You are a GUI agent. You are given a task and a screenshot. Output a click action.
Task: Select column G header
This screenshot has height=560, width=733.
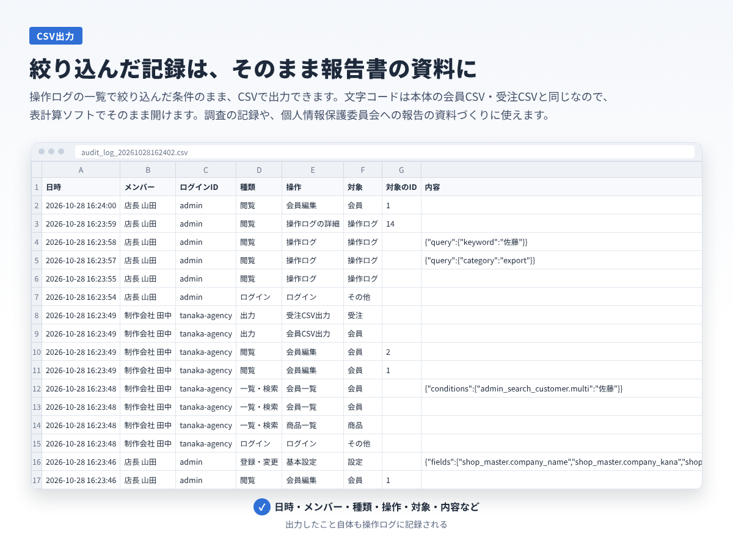pos(401,170)
